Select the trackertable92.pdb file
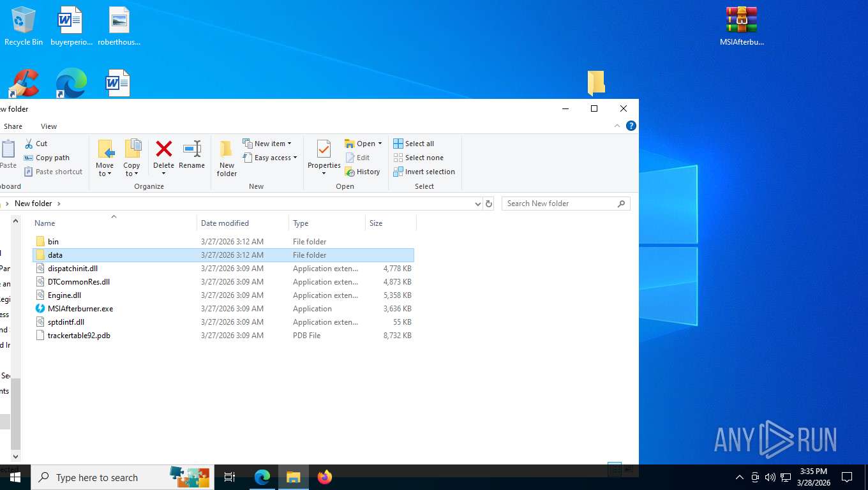Image resolution: width=868 pixels, height=490 pixels. coord(223,336)
